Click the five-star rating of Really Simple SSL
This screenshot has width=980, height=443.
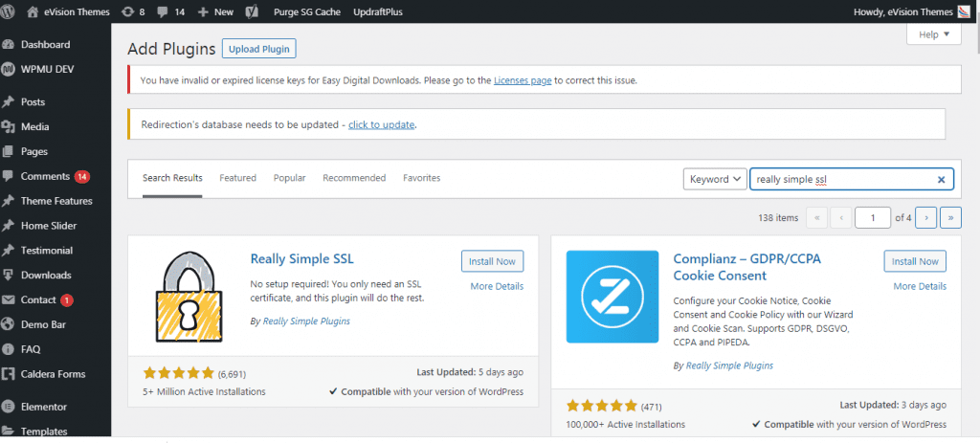(179, 374)
